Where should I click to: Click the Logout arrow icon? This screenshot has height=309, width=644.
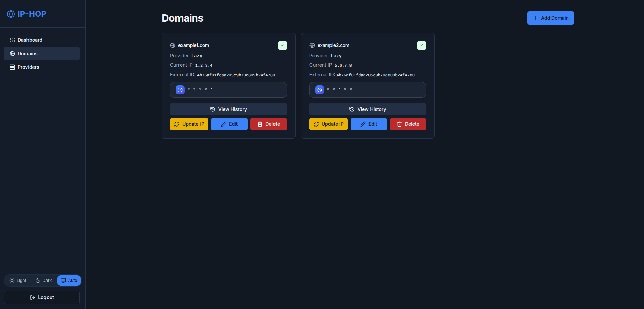pyautogui.click(x=32, y=297)
